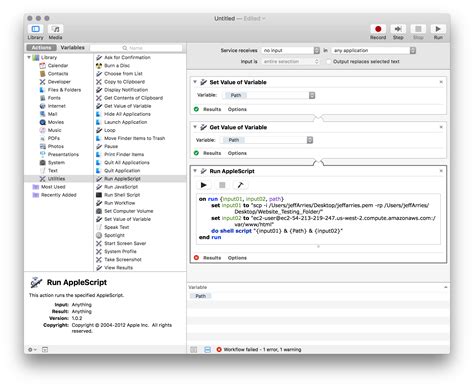Collapse the Run AppleScript action

[x=195, y=171]
